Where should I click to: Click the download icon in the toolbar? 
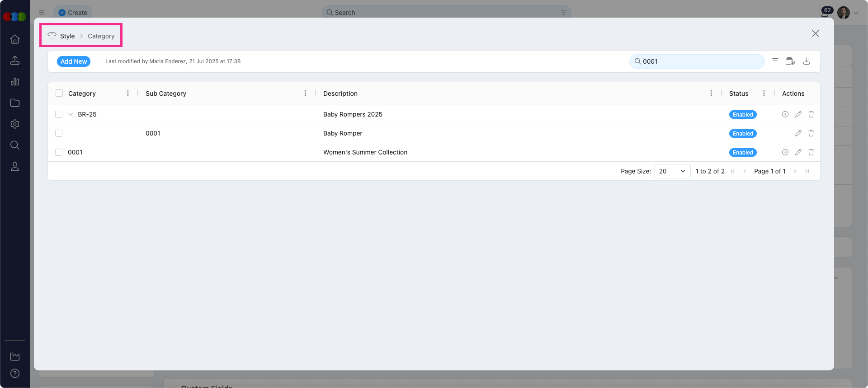pos(807,61)
